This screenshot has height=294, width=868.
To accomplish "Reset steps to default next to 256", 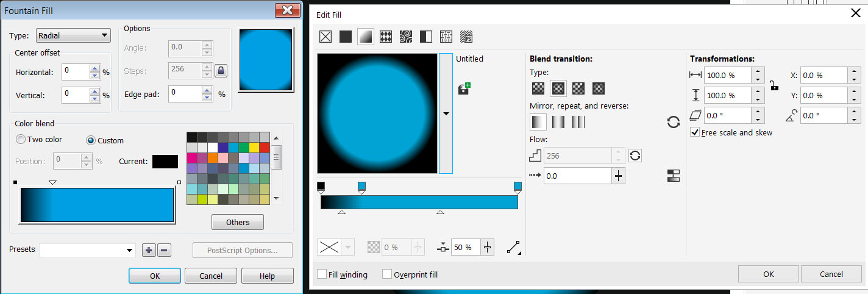I will click(x=635, y=156).
